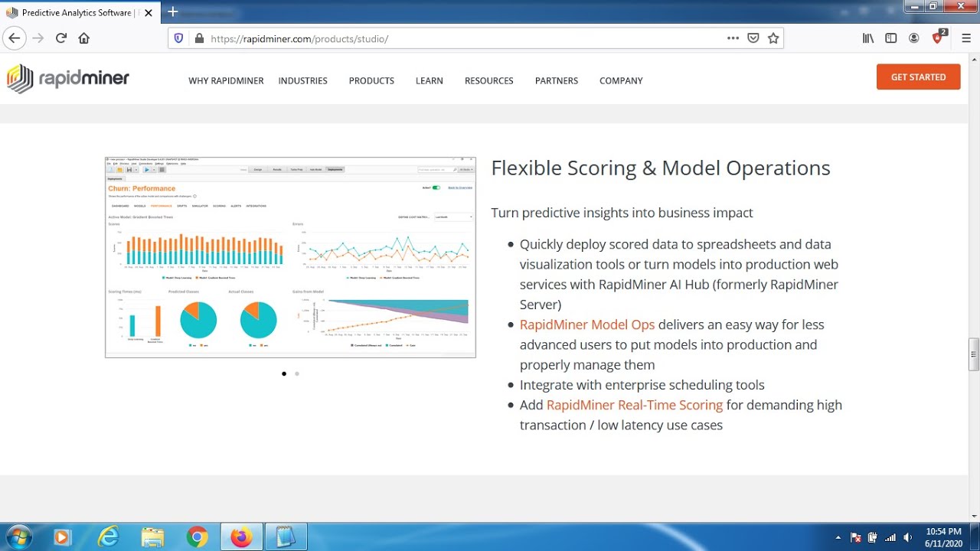Click the Show desktop strip beside the clock
This screenshot has width=980, height=551.
975,537
